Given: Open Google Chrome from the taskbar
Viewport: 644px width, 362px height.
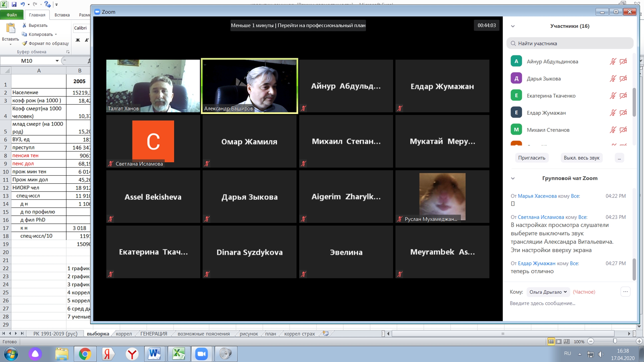Looking at the screenshot, I should [x=85, y=354].
